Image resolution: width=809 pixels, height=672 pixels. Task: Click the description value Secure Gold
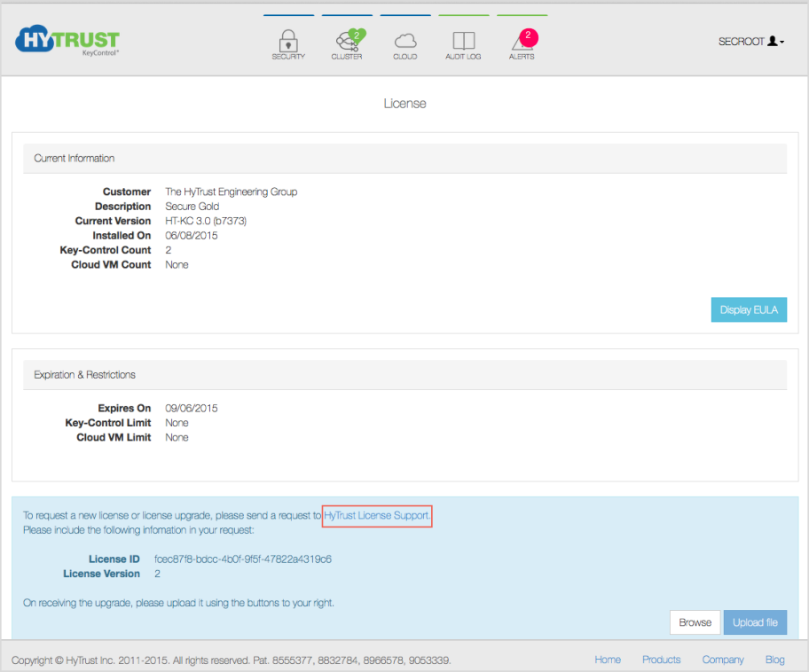(x=192, y=207)
